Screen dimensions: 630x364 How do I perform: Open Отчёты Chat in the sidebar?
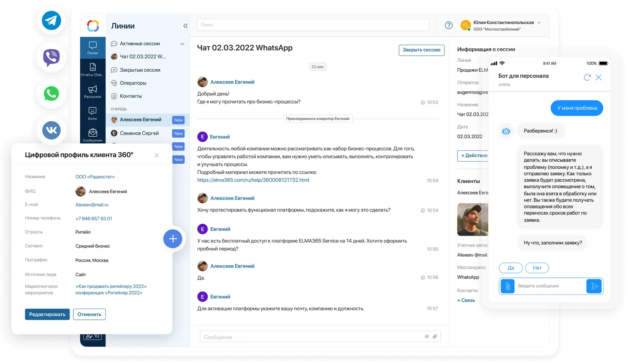pyautogui.click(x=93, y=69)
